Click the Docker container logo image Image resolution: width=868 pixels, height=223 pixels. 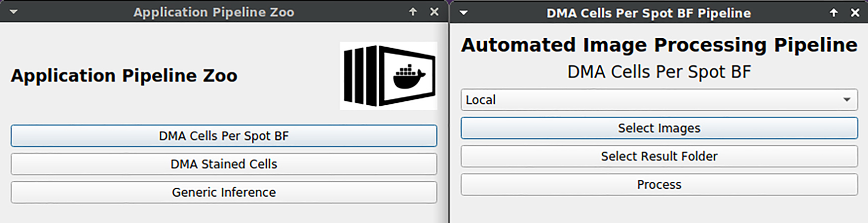click(x=388, y=75)
